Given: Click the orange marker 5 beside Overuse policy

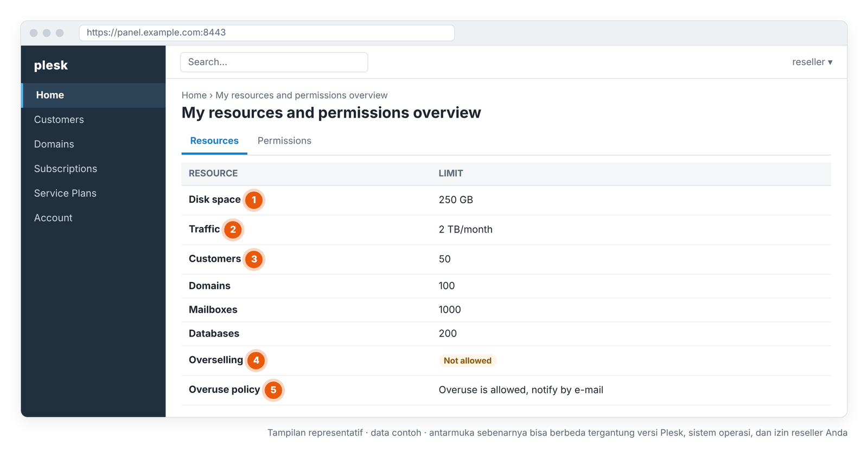Looking at the screenshot, I should (273, 390).
